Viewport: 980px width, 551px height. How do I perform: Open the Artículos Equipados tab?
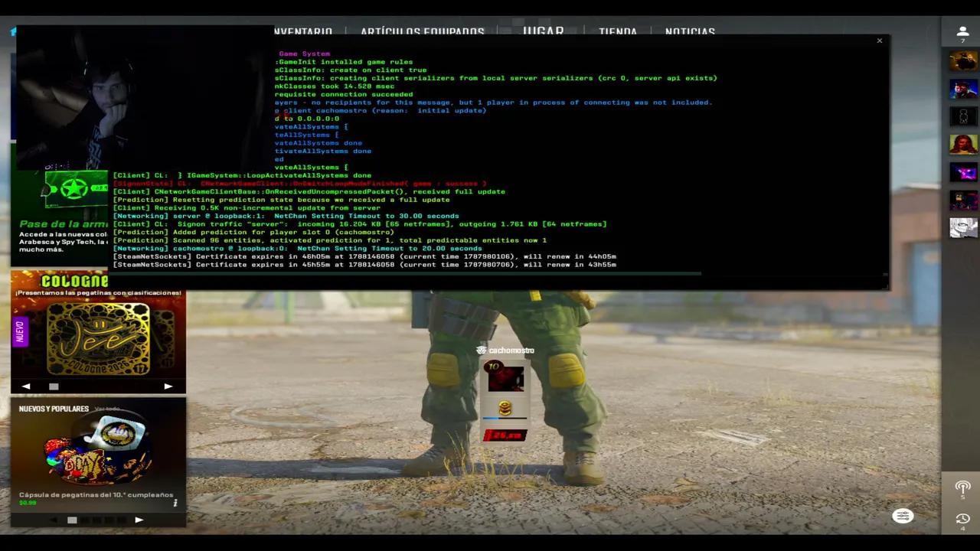(423, 31)
